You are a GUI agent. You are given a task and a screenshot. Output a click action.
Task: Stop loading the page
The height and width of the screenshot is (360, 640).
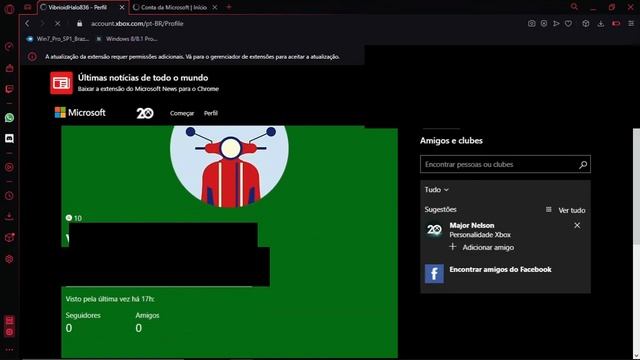pos(58,24)
